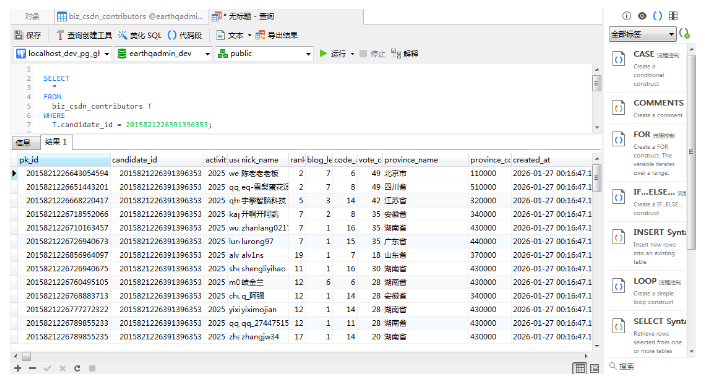This screenshot has height=385, width=705.
Task: Click the snippet search field (搜索)
Action: (650, 367)
